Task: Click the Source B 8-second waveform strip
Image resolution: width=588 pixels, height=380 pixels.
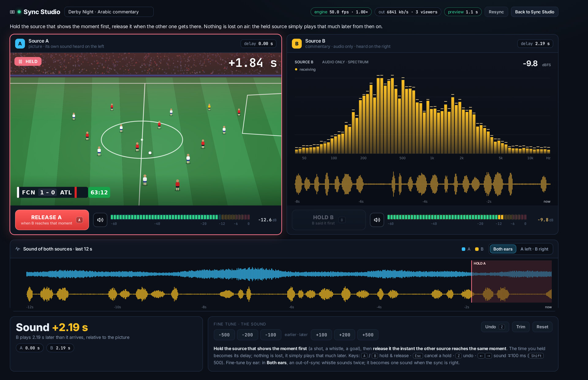Action: [422, 184]
